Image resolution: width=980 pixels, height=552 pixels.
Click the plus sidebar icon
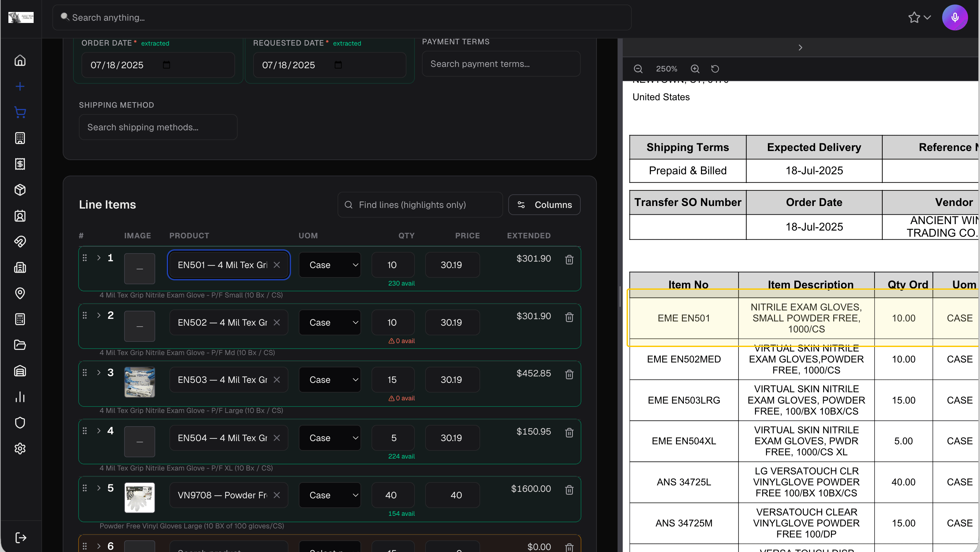tap(20, 86)
